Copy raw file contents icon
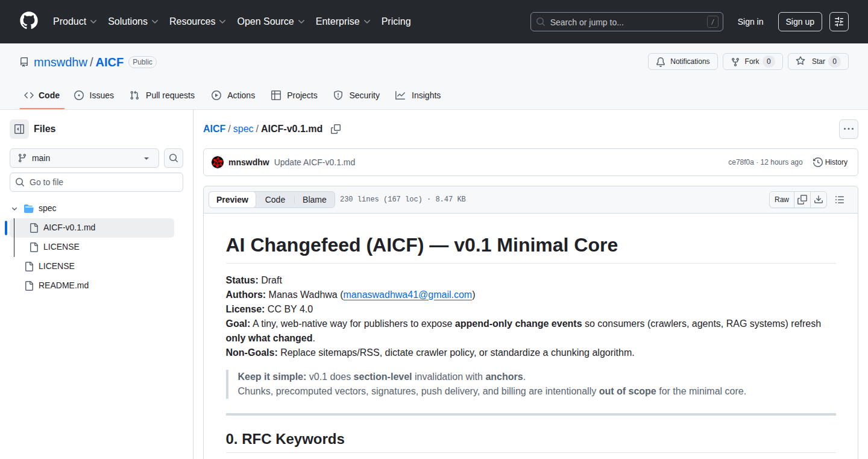 [802, 200]
